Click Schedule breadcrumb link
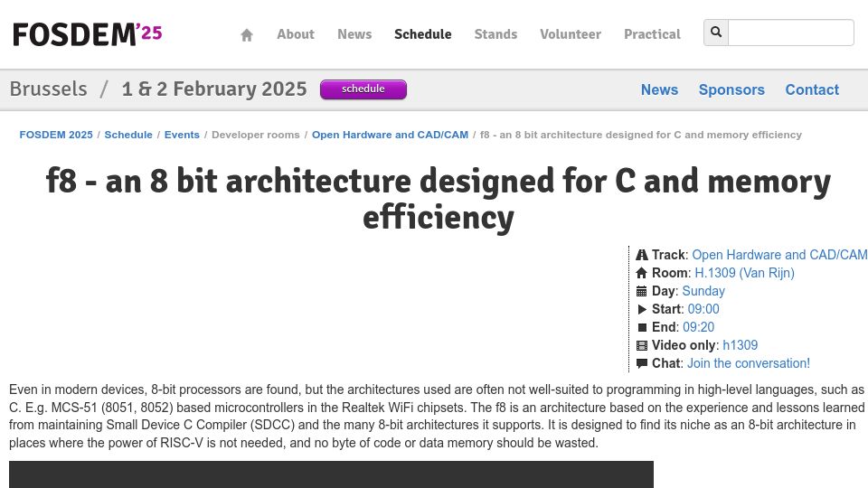The height and width of the screenshot is (488, 868). (128, 135)
